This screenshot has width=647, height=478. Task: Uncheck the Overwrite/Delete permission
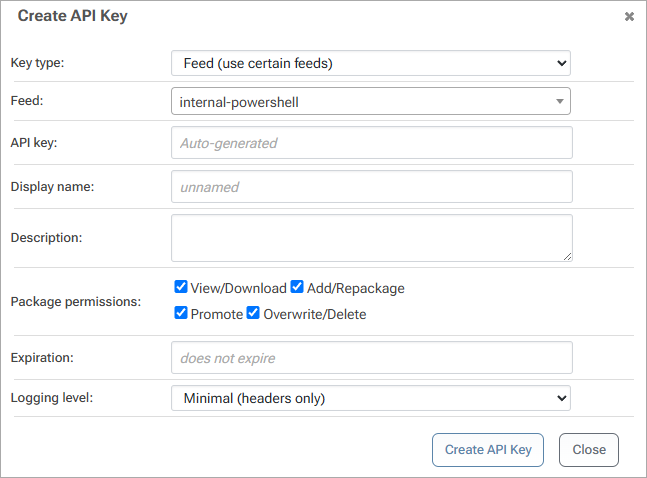click(253, 313)
